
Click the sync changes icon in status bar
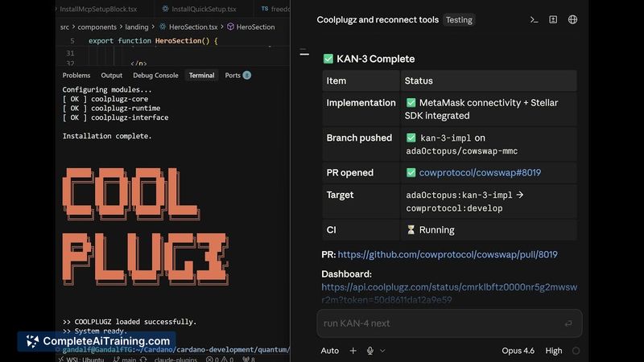pos(143,359)
